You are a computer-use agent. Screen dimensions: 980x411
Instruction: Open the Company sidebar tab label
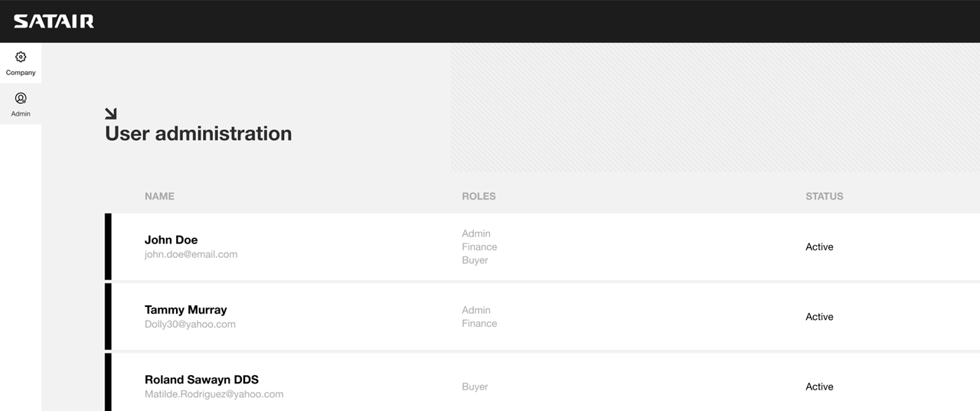(x=21, y=73)
